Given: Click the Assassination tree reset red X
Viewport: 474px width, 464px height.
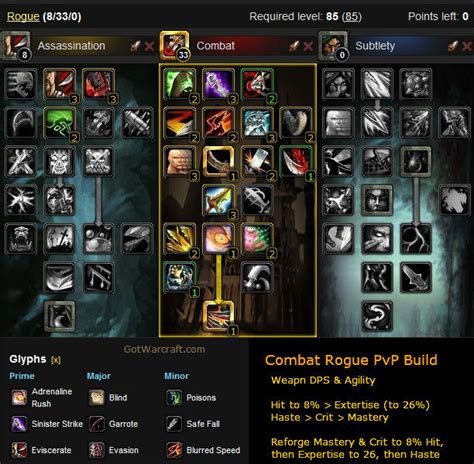Looking at the screenshot, I should (x=149, y=46).
